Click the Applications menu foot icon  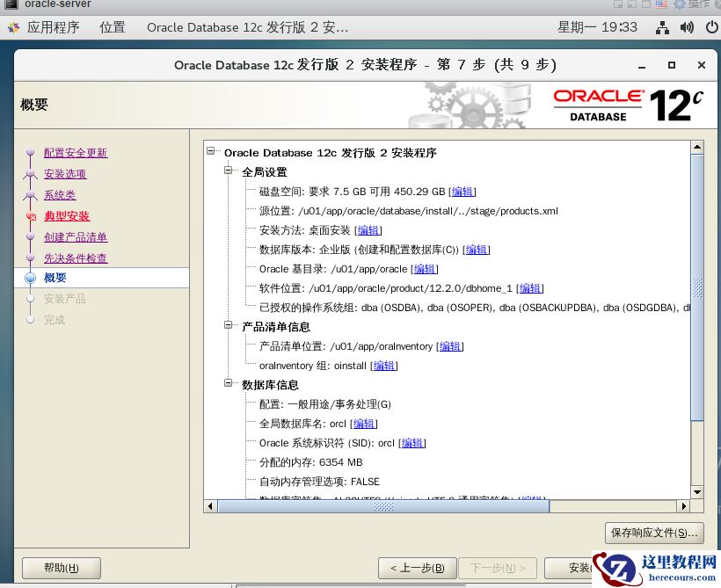point(13,27)
